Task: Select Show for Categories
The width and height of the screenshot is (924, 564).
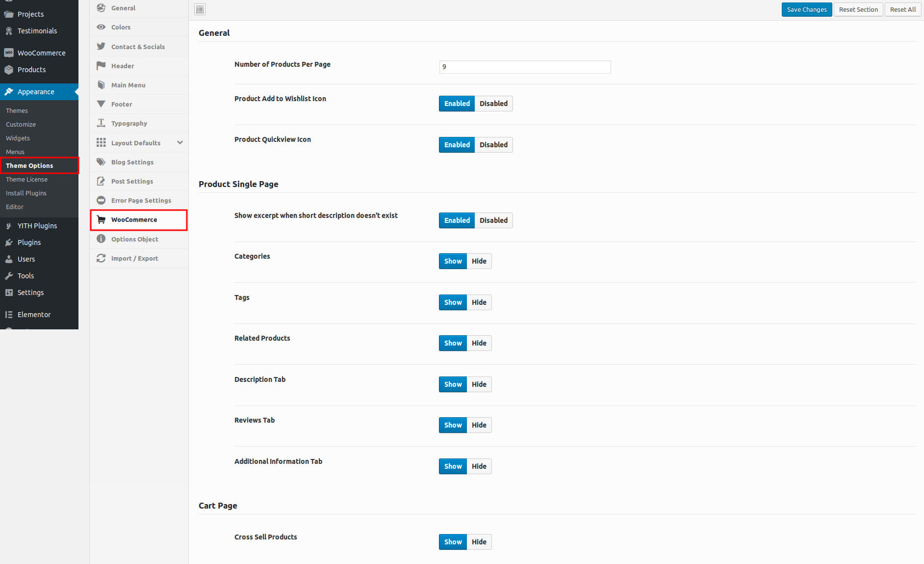Action: (453, 261)
